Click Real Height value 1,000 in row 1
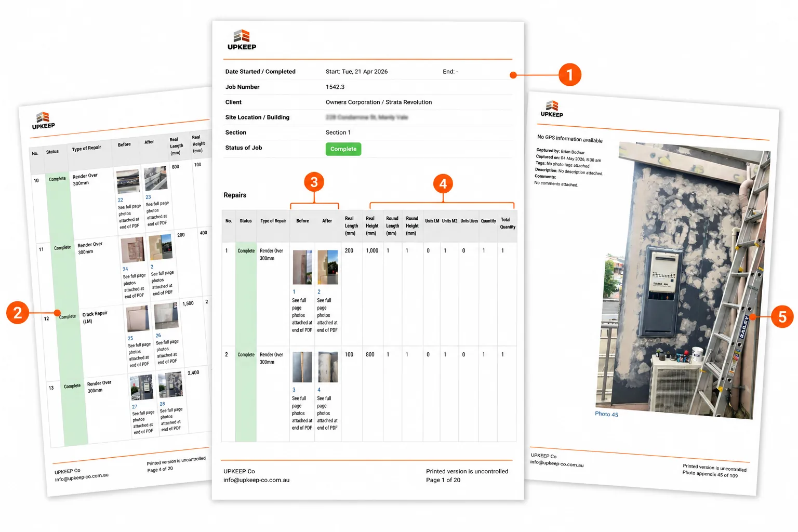The height and width of the screenshot is (532, 798). click(372, 251)
